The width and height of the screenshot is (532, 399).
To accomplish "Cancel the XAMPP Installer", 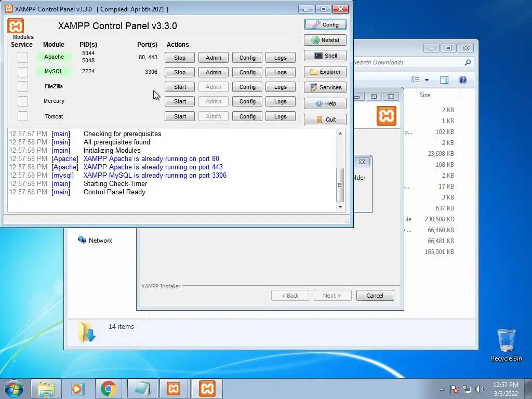I will click(375, 296).
